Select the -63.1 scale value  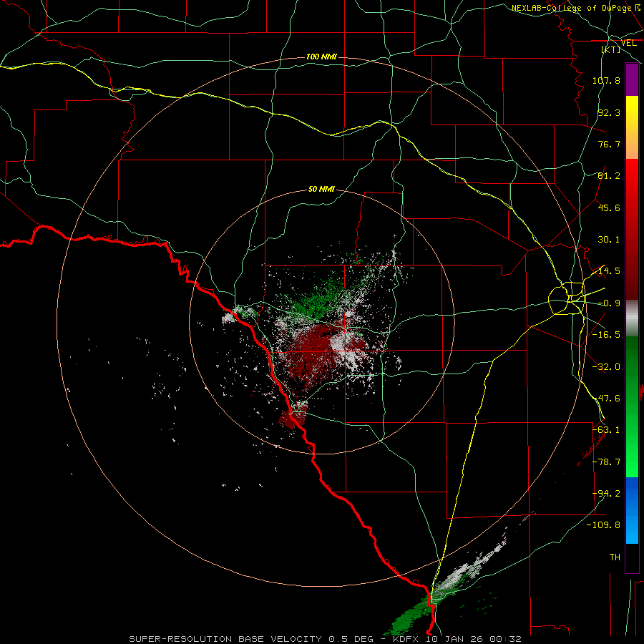tap(606, 430)
